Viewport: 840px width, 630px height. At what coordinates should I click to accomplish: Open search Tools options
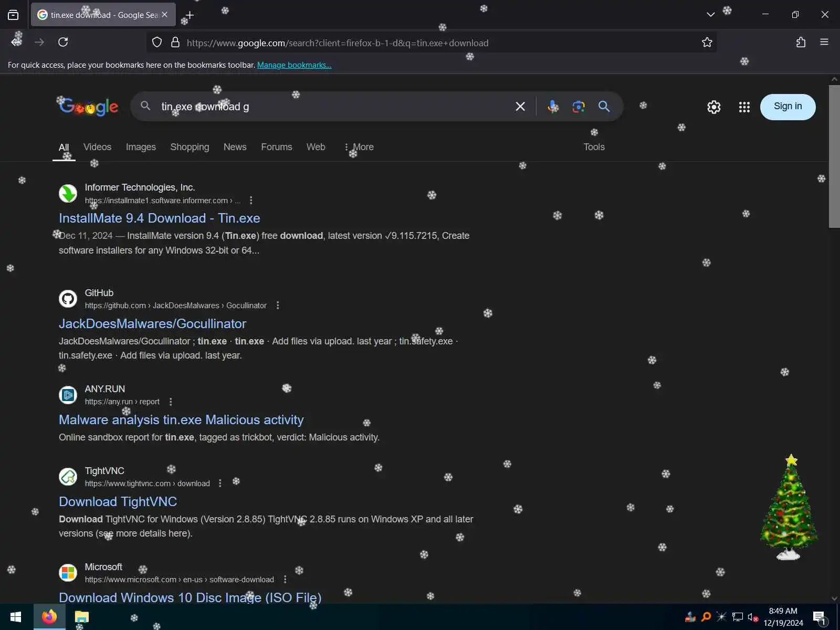(x=594, y=147)
